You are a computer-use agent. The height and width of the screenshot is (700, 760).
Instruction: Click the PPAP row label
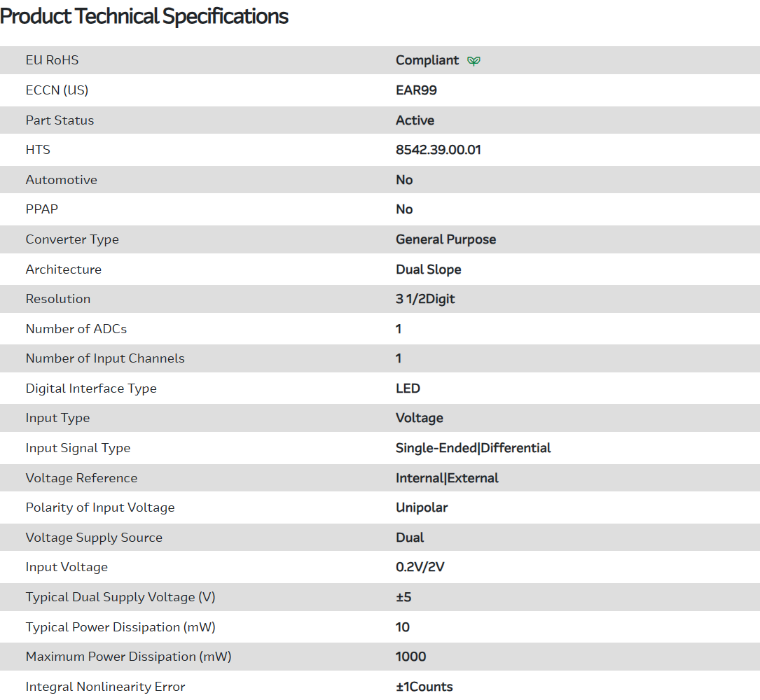[x=42, y=209]
